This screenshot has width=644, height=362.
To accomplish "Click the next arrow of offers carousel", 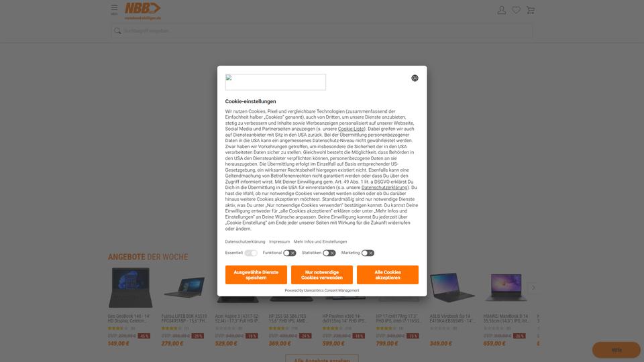I will (533, 288).
